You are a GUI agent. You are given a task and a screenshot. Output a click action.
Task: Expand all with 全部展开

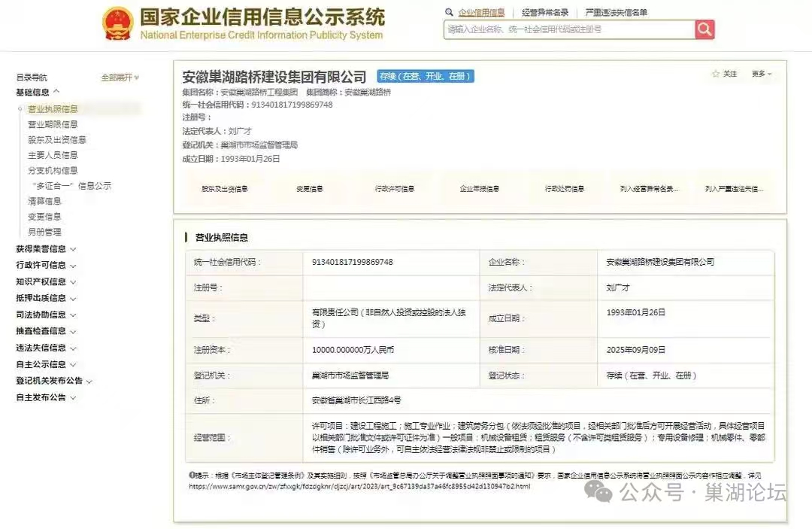[120, 78]
